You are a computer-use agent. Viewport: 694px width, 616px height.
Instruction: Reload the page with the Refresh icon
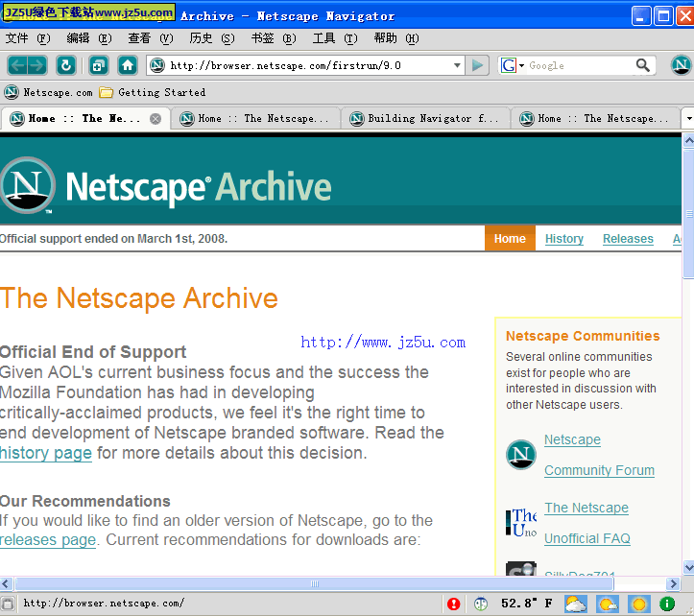point(66,66)
